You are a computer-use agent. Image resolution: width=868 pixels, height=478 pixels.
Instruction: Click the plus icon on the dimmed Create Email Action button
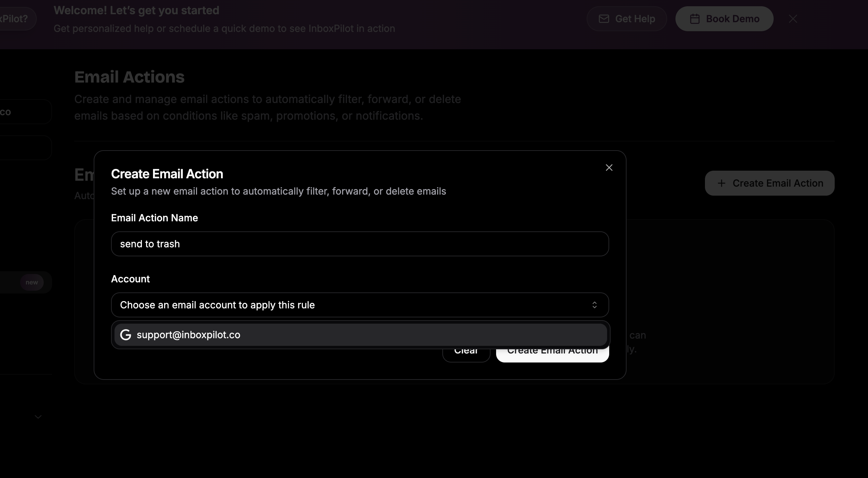pyautogui.click(x=721, y=183)
